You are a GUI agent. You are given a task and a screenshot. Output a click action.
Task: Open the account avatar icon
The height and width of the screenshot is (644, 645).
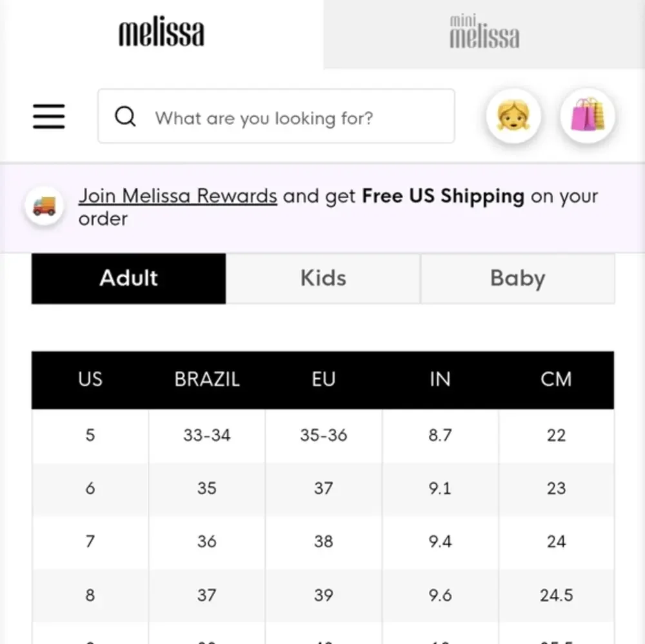513,116
